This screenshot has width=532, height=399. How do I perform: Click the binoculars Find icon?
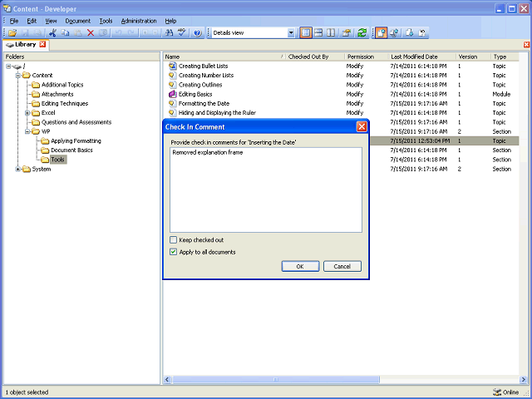click(169, 33)
